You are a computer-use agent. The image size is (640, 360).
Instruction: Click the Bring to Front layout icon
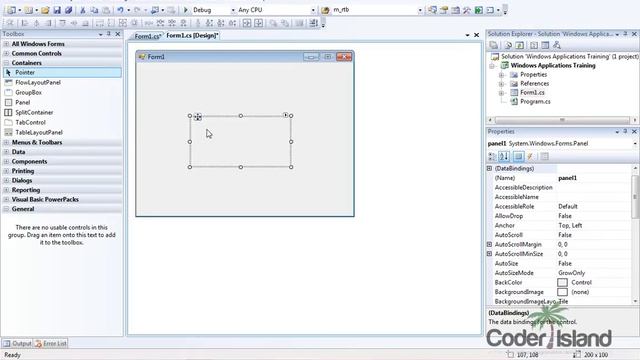click(273, 23)
